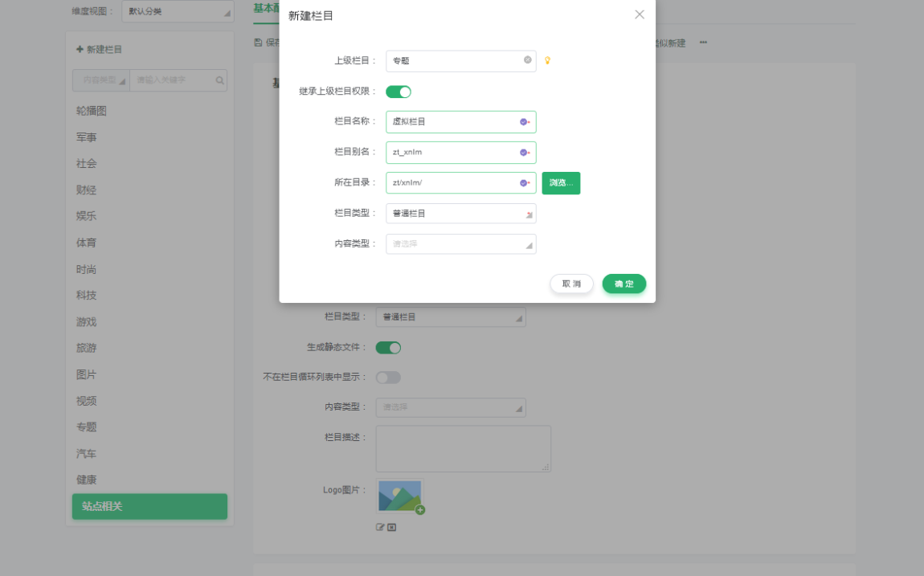
Task: Click the Logo image thumbnail
Action: pos(399,496)
